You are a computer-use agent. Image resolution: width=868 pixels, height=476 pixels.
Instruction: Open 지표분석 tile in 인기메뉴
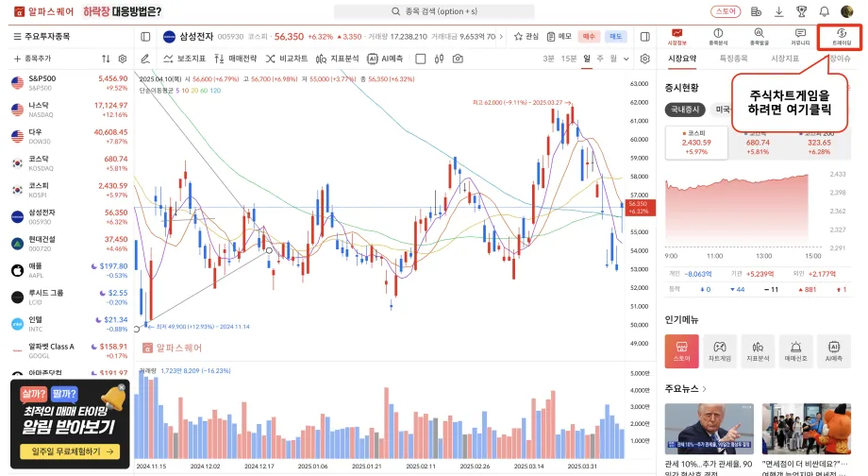pyautogui.click(x=758, y=351)
